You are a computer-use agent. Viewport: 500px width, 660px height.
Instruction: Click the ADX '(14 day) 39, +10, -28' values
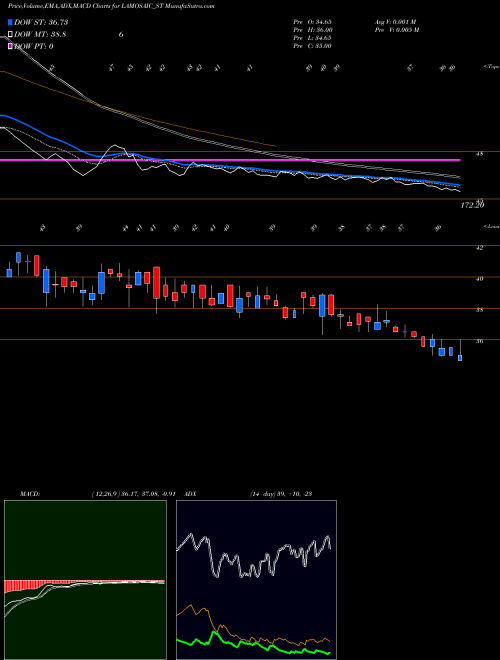tap(280, 494)
